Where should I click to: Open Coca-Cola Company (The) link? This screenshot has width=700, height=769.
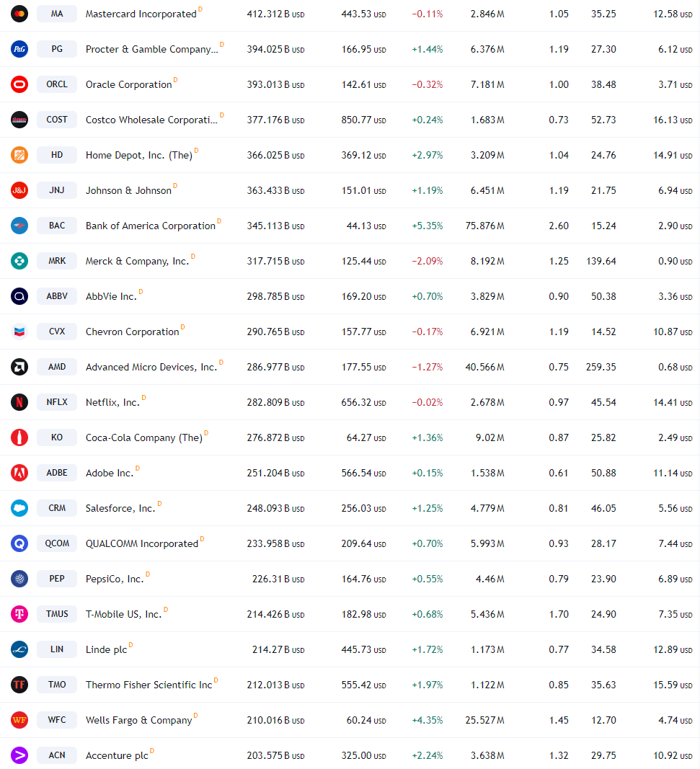pyautogui.click(x=144, y=437)
